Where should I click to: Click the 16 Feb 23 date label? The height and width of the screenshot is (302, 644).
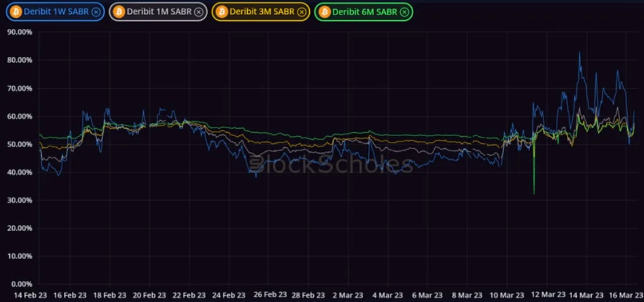coord(70,295)
